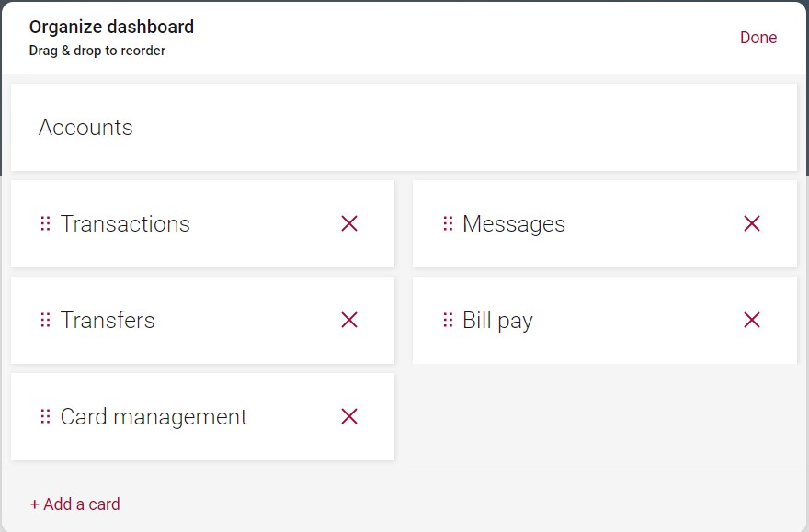Click the Transactions drag handle dots
Screen dimensions: 809x532
(45, 223)
